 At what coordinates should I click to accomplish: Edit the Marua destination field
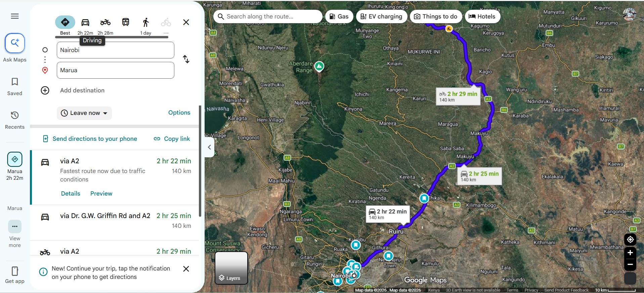(x=116, y=70)
